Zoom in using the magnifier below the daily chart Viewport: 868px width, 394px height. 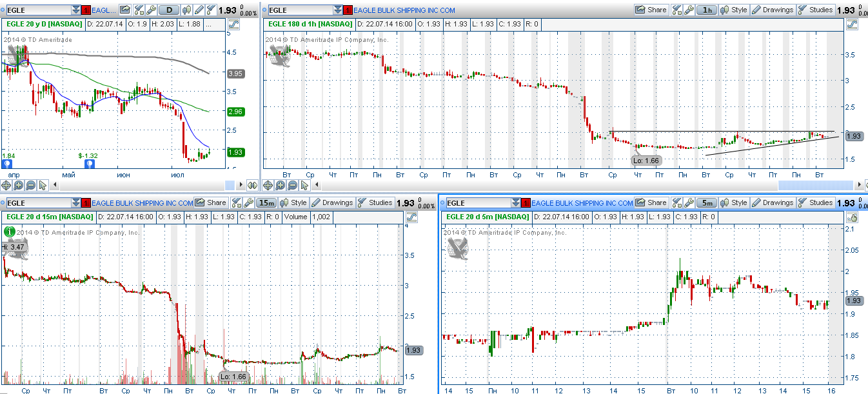[18, 185]
